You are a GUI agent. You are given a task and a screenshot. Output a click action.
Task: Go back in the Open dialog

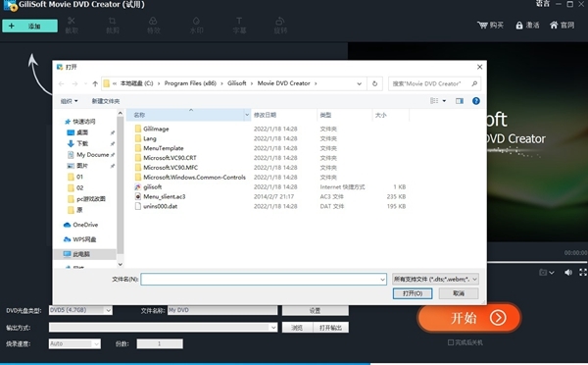point(62,83)
